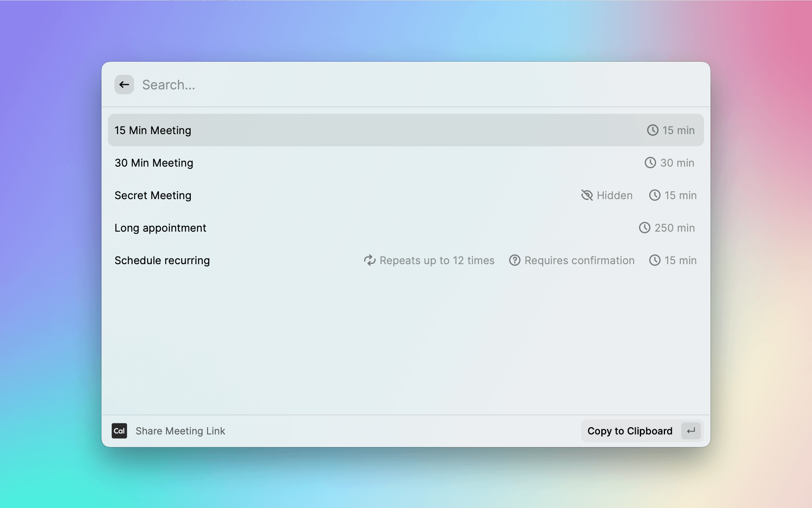The width and height of the screenshot is (812, 508).
Task: Click the Hidden label on Secret Meeting
Action: coord(614,195)
